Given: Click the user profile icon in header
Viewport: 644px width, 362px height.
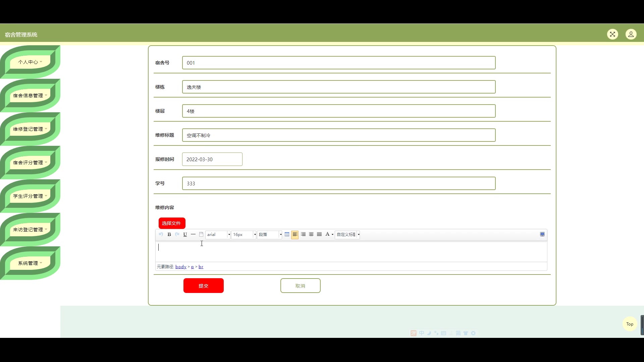Looking at the screenshot, I should coord(631,34).
